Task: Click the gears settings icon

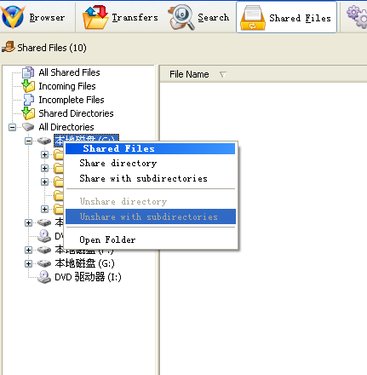Action: click(x=356, y=17)
